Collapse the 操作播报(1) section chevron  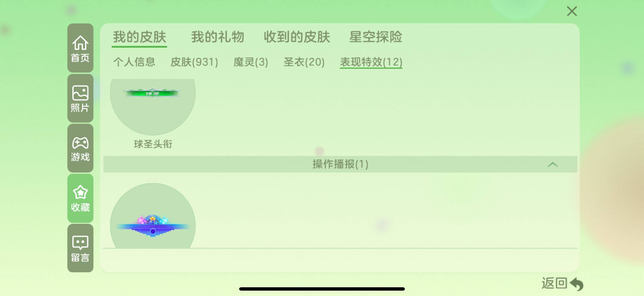pos(552,164)
